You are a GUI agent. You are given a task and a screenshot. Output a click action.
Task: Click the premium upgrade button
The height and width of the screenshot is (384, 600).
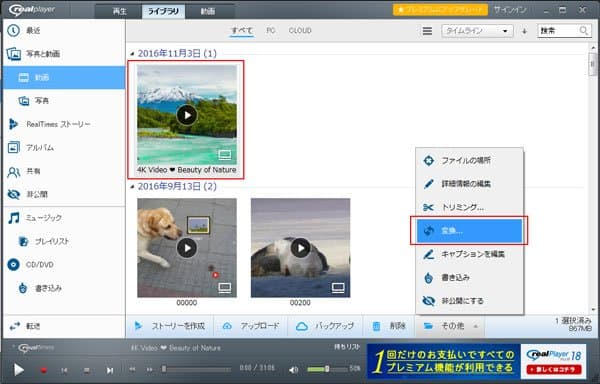pos(440,10)
